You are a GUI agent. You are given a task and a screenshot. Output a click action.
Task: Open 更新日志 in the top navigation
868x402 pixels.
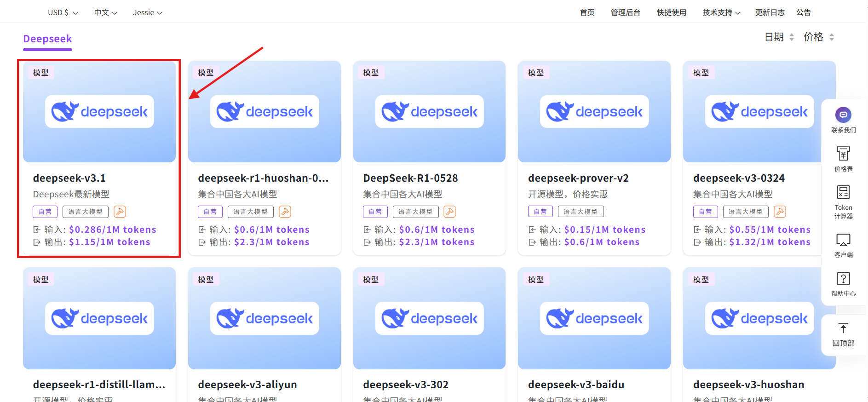[770, 12]
